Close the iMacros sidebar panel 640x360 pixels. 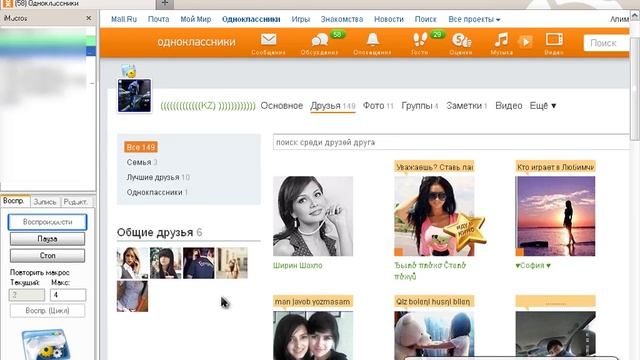coord(89,18)
